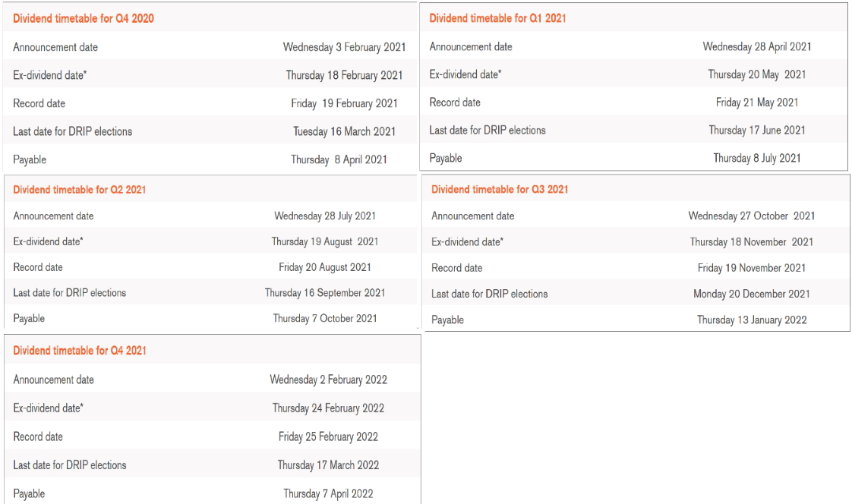Click Monday 20 December 2021 DRIP date
852x504 pixels.
(x=752, y=294)
